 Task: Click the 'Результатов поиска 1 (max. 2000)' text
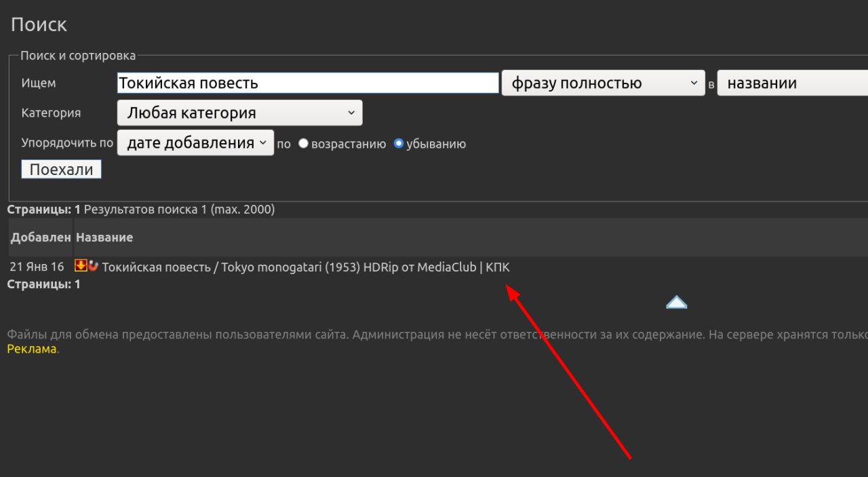tap(179, 210)
